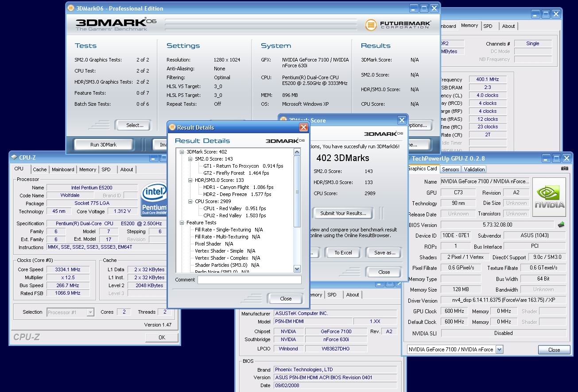
Task: Click OK in the CPU-Z window
Action: pos(162,338)
